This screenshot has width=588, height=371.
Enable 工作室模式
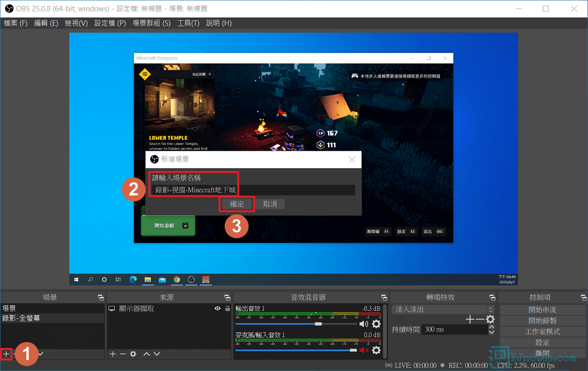[x=542, y=331]
